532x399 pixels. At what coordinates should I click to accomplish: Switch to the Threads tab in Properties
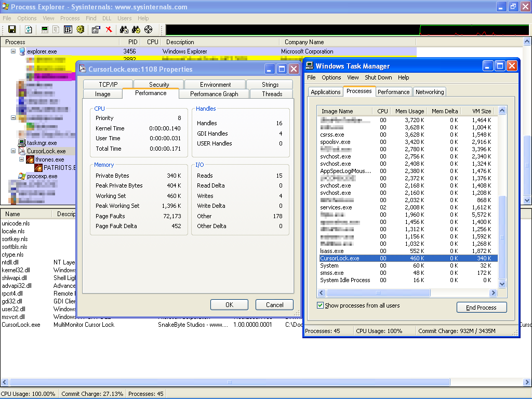pyautogui.click(x=271, y=94)
